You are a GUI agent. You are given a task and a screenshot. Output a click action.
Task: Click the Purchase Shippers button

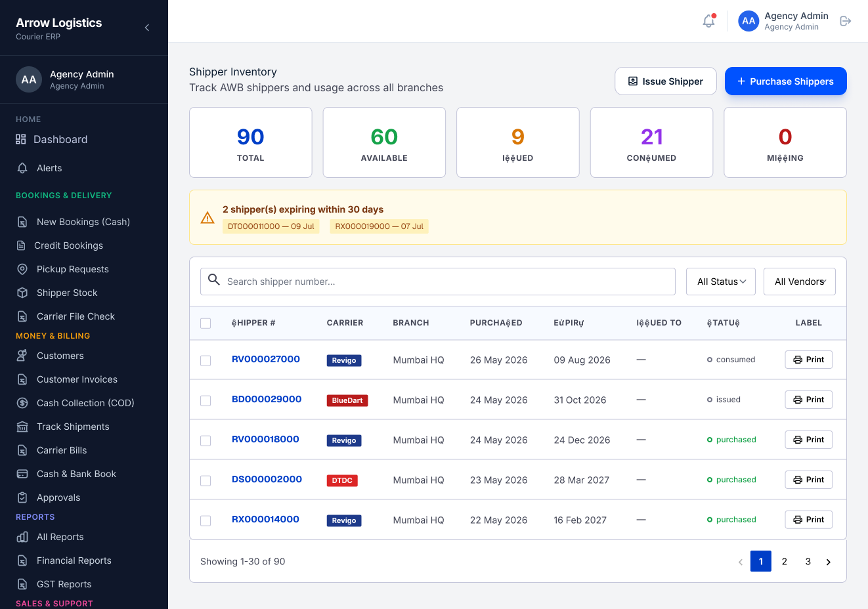[786, 81]
